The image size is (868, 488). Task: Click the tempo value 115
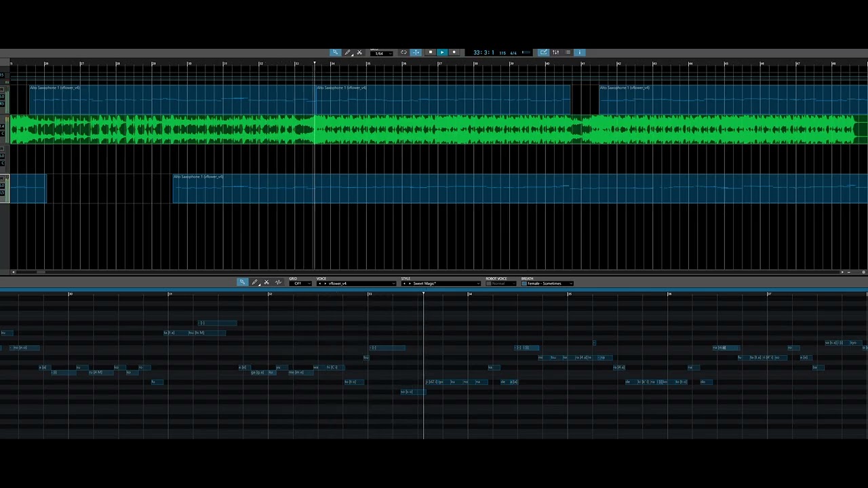(x=502, y=52)
